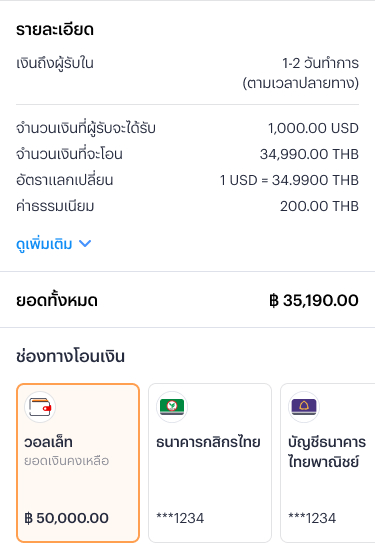375x560 pixels.
Task: Expand details via ดูเพิ่มเติม link
Action: click(54, 244)
